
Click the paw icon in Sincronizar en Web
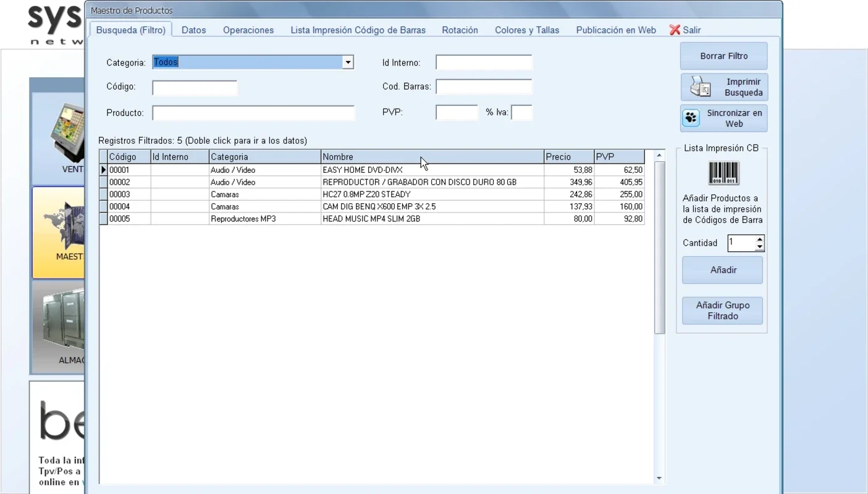tap(691, 118)
